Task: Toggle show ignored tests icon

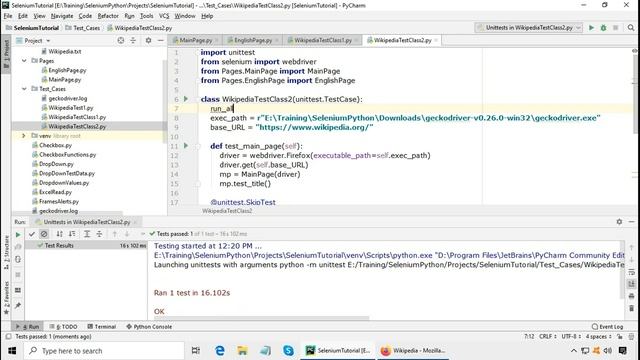Action: (x=44, y=234)
